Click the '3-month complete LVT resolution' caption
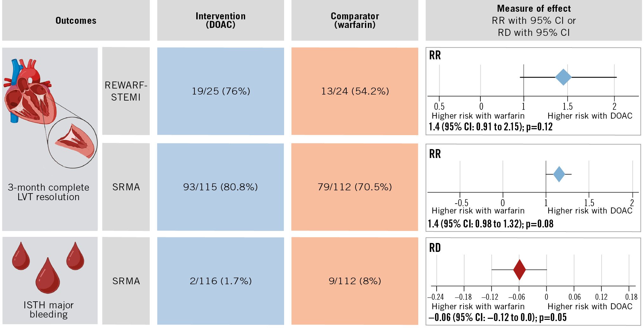The image size is (644, 328). tap(49, 192)
